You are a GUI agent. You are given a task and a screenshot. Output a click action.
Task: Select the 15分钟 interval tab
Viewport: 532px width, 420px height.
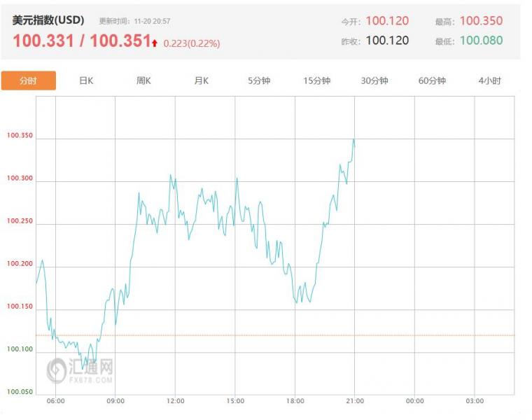[x=316, y=80]
